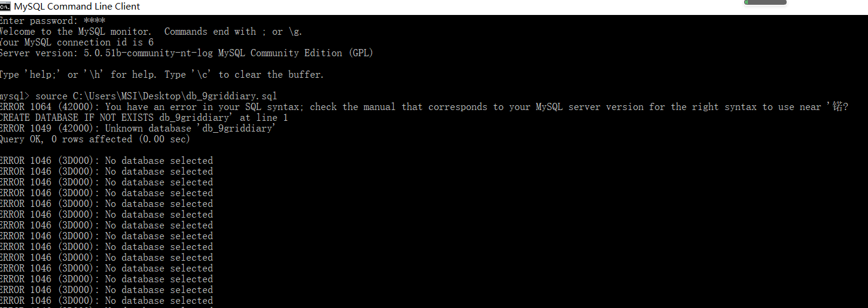Click the first 'ERROR 1046 (3D000): No database selected' line
This screenshot has width=868, height=308.
click(106, 161)
